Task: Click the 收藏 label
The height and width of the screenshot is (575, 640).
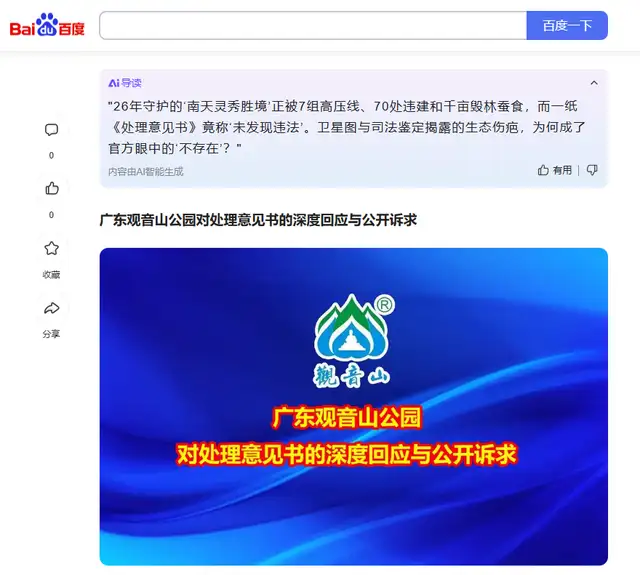Action: 51,275
